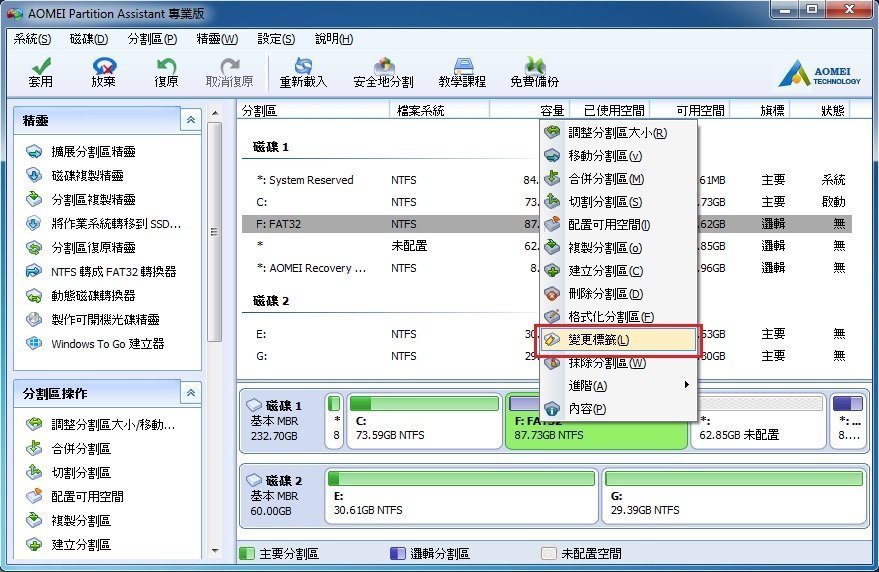This screenshot has height=572, width=879.
Task: Select the E: partition row in list
Action: tap(547, 334)
